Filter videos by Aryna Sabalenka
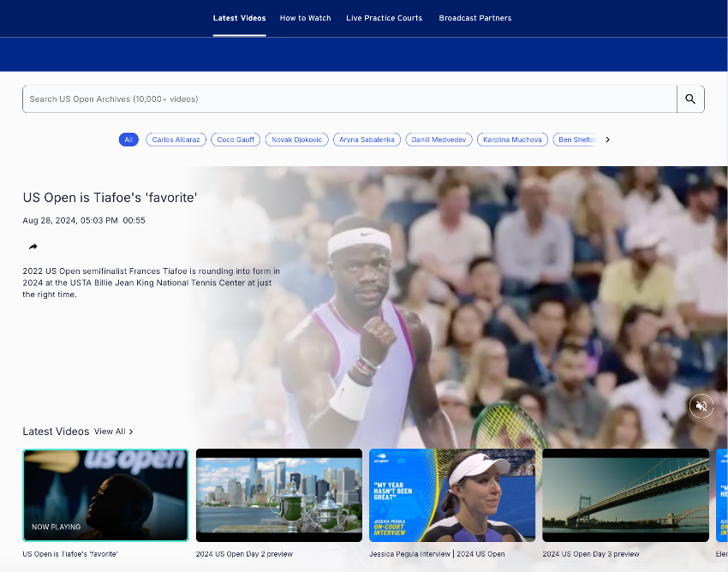Viewport: 728px width, 572px height. 367,140
